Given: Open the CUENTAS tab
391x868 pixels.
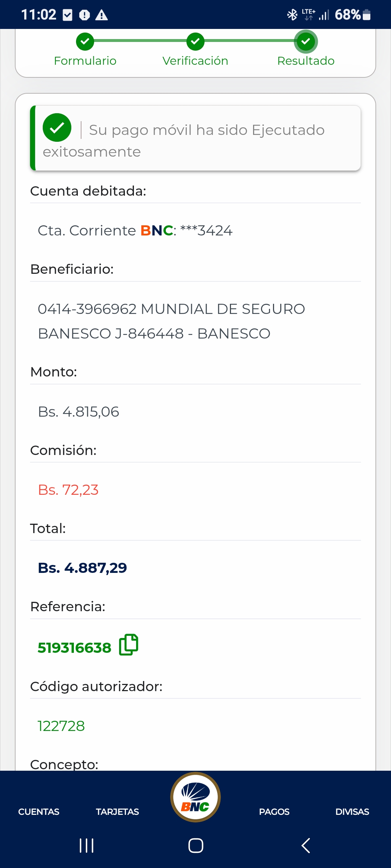Looking at the screenshot, I should coord(39,812).
